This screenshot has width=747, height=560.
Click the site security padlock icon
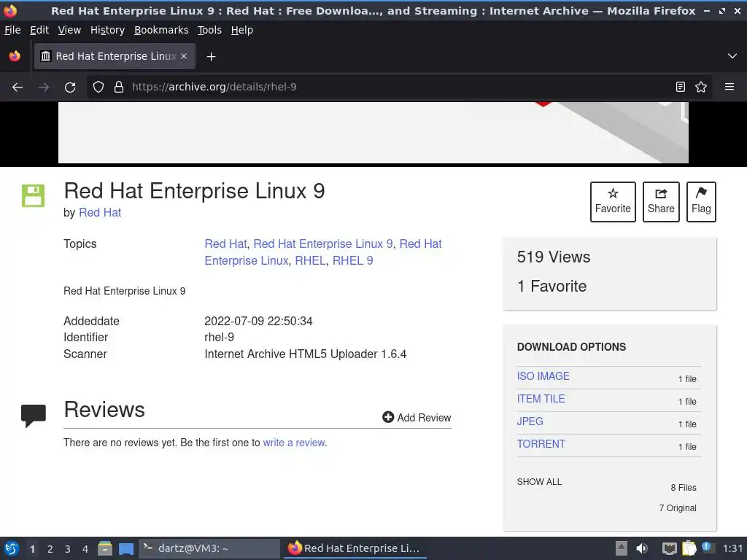pos(119,87)
